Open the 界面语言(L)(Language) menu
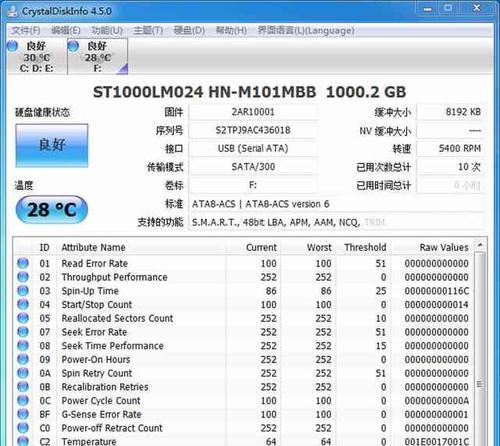500x446 pixels. [x=306, y=31]
